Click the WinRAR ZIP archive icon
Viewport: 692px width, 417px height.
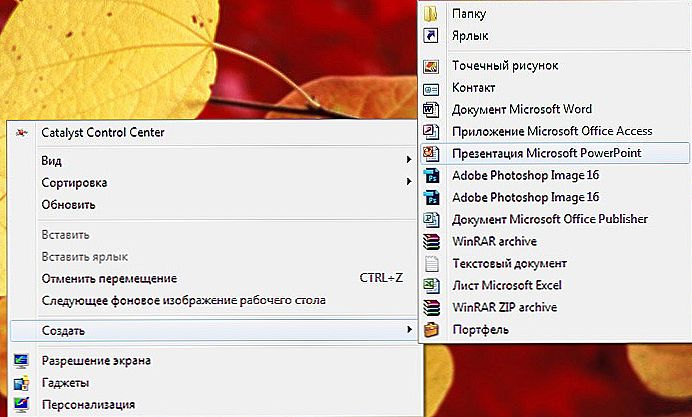click(431, 307)
